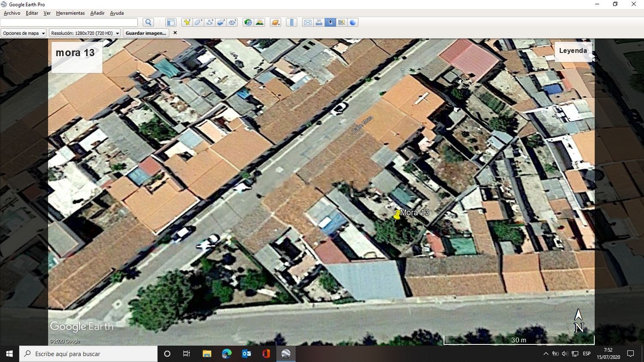644x362 pixels.
Task: Click the add image overlay icon
Action: tap(221, 22)
